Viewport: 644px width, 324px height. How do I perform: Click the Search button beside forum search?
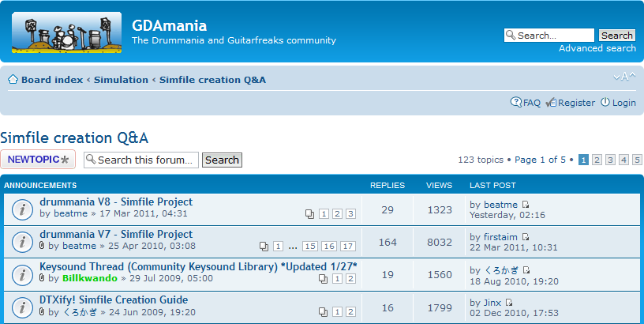pos(222,160)
